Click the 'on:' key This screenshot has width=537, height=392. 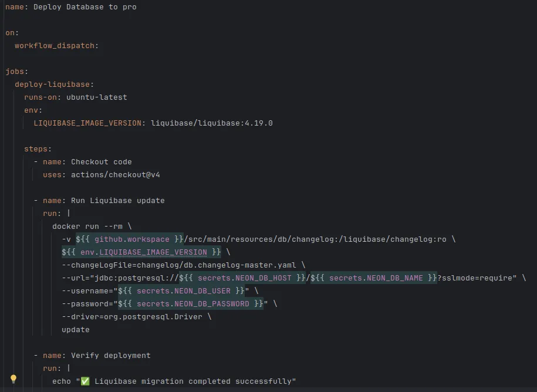click(x=12, y=33)
